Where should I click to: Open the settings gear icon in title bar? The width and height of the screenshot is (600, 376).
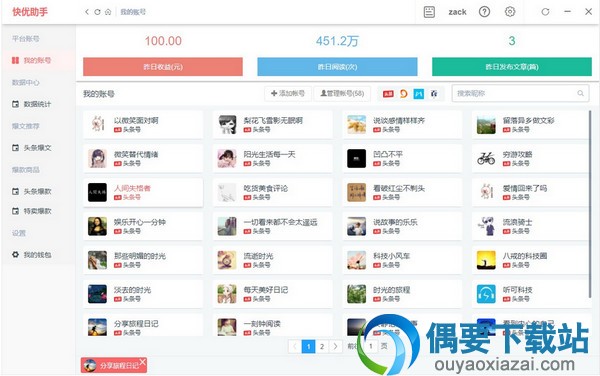click(x=510, y=12)
